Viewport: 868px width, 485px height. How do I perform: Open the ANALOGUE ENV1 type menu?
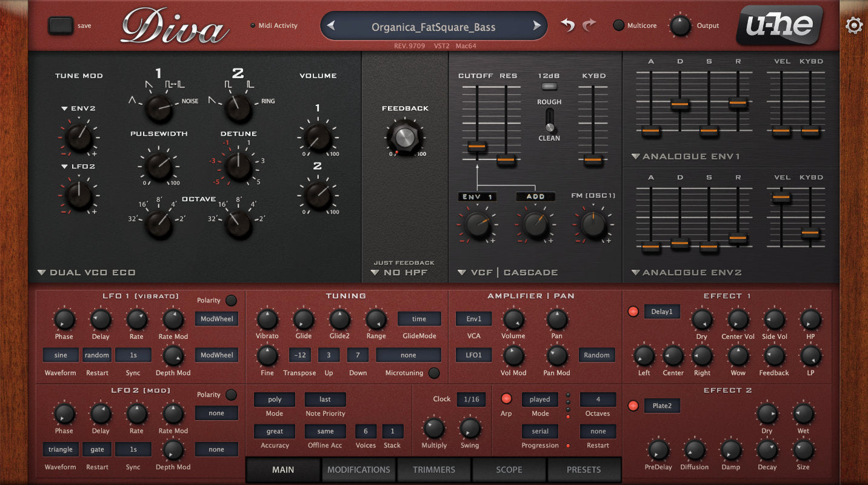point(686,156)
